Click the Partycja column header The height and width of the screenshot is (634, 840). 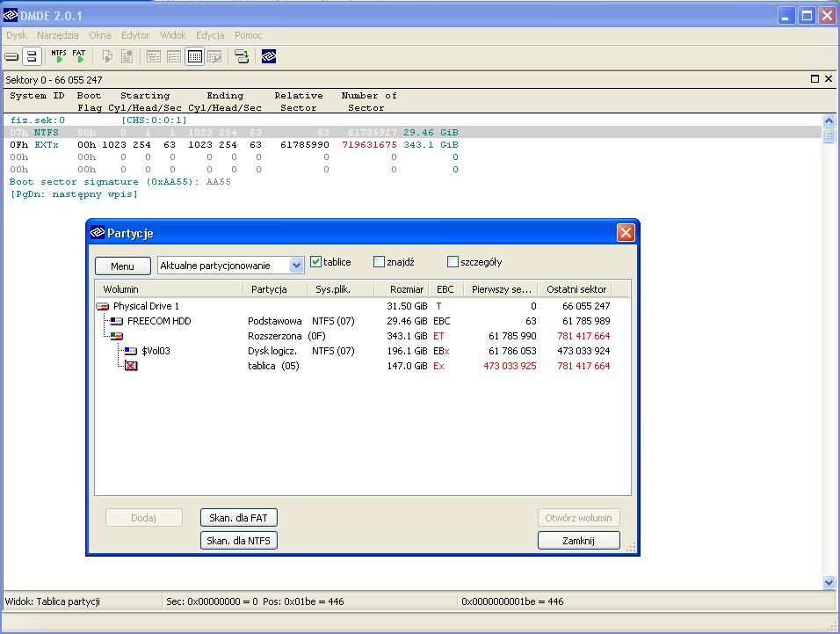coord(275,289)
